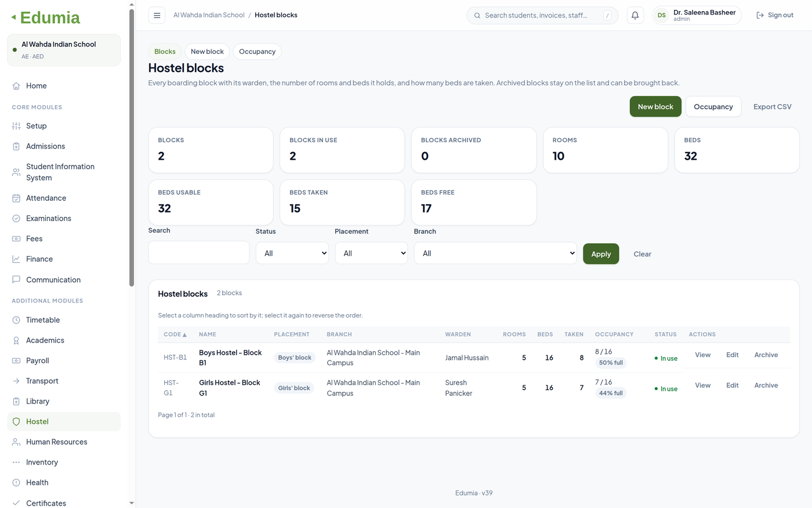Expand the Placement filter dropdown

point(371,253)
